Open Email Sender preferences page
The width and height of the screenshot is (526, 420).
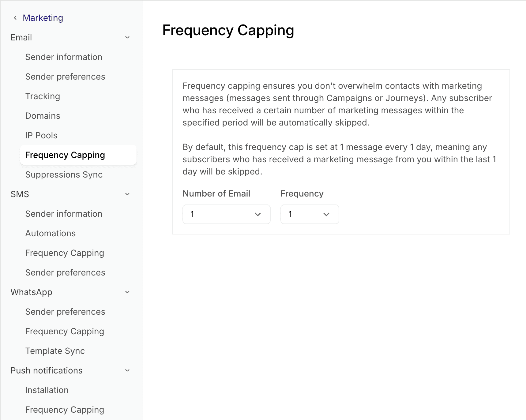(65, 77)
